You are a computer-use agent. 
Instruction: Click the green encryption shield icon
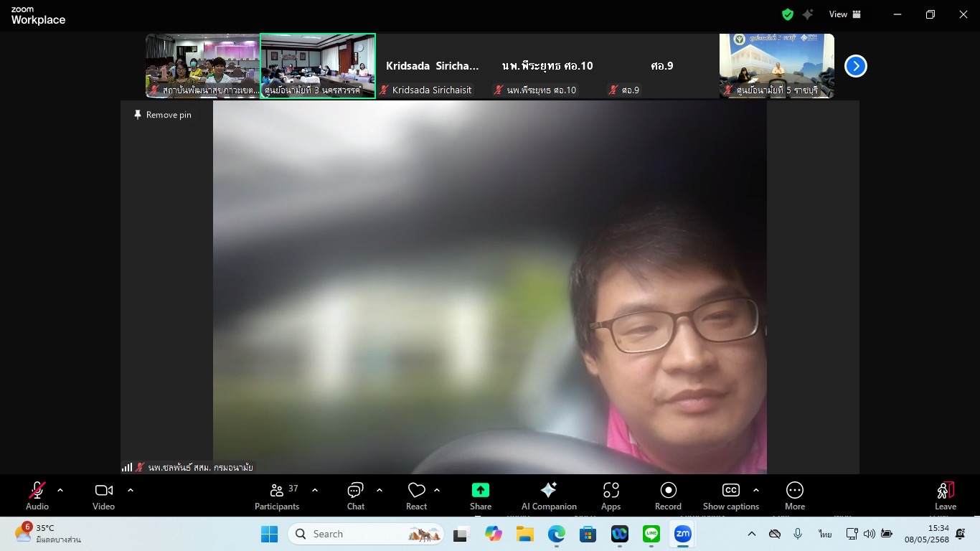click(x=788, y=14)
